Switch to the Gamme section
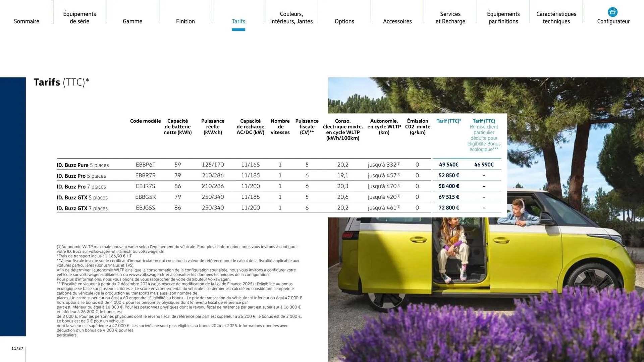 132,21
